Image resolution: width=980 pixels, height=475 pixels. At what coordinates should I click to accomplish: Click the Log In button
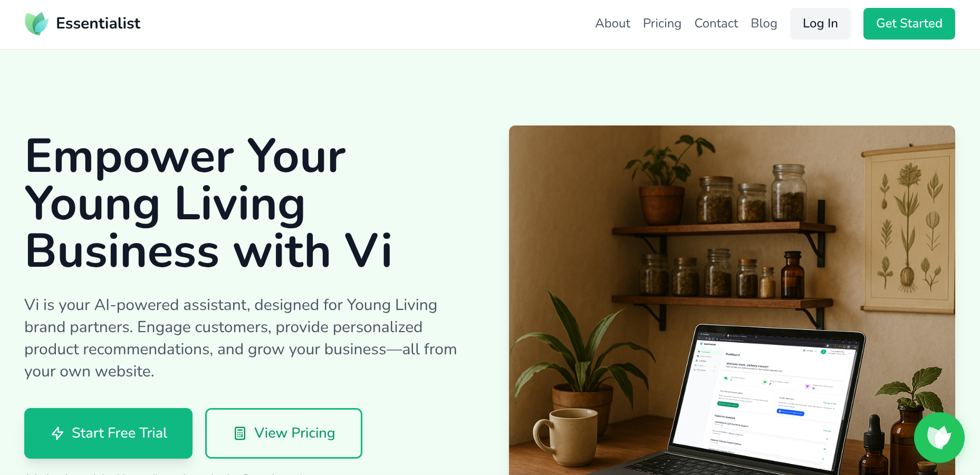pyautogui.click(x=820, y=24)
